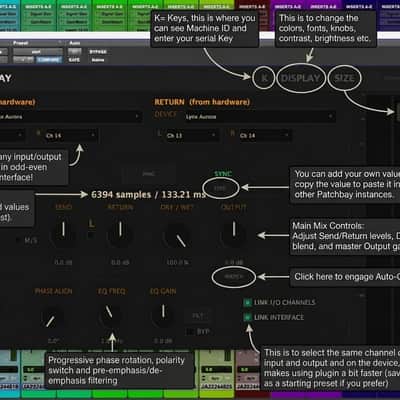Toggle the L checkbox beside the RETURN knob

90,235
